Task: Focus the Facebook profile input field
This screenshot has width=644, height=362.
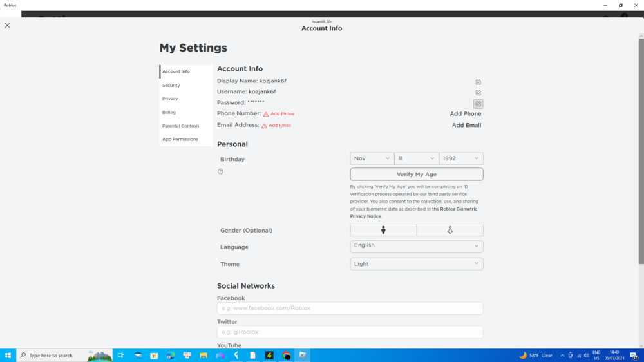Action: click(x=350, y=308)
